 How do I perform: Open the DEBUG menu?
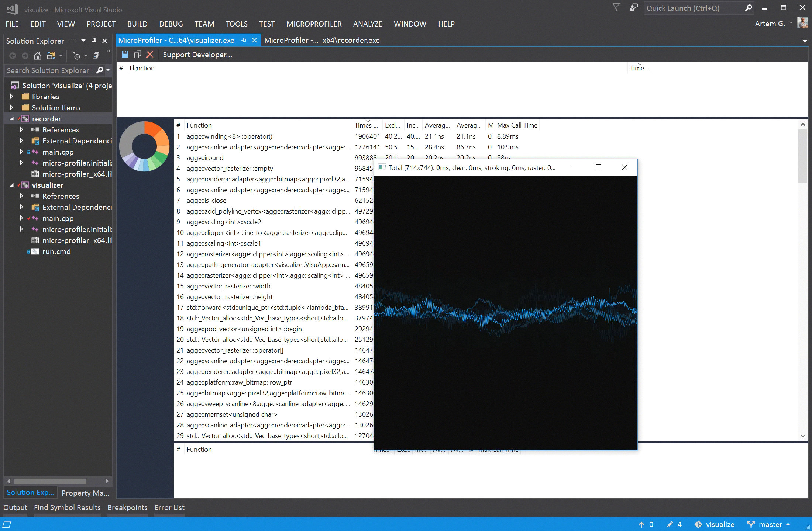[171, 24]
